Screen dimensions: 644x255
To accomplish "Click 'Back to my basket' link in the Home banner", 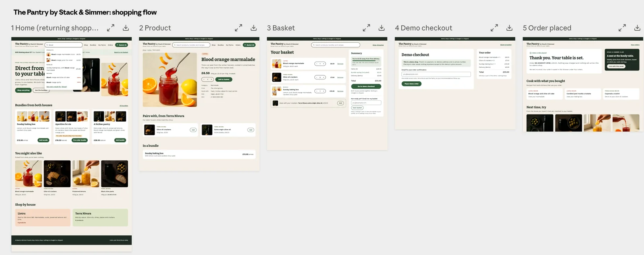I will [121, 52].
